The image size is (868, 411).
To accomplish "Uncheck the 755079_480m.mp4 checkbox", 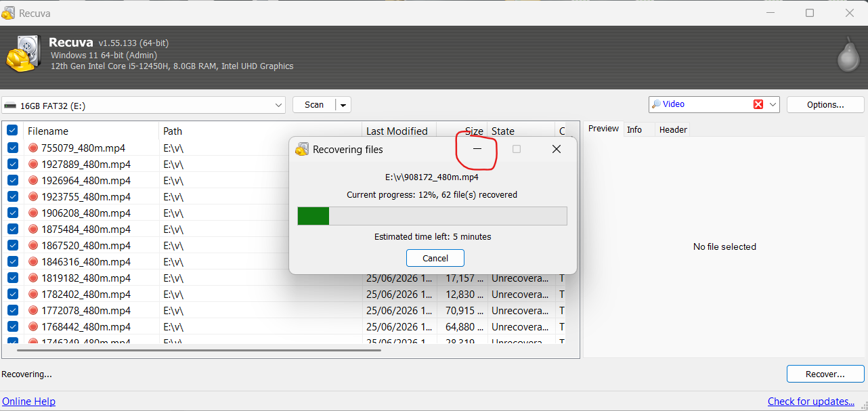I will coord(12,148).
